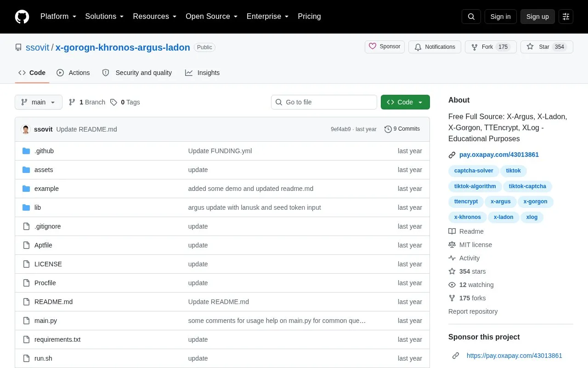Select the captcha-solver topic tag
The width and height of the screenshot is (588, 368).
[x=474, y=171]
